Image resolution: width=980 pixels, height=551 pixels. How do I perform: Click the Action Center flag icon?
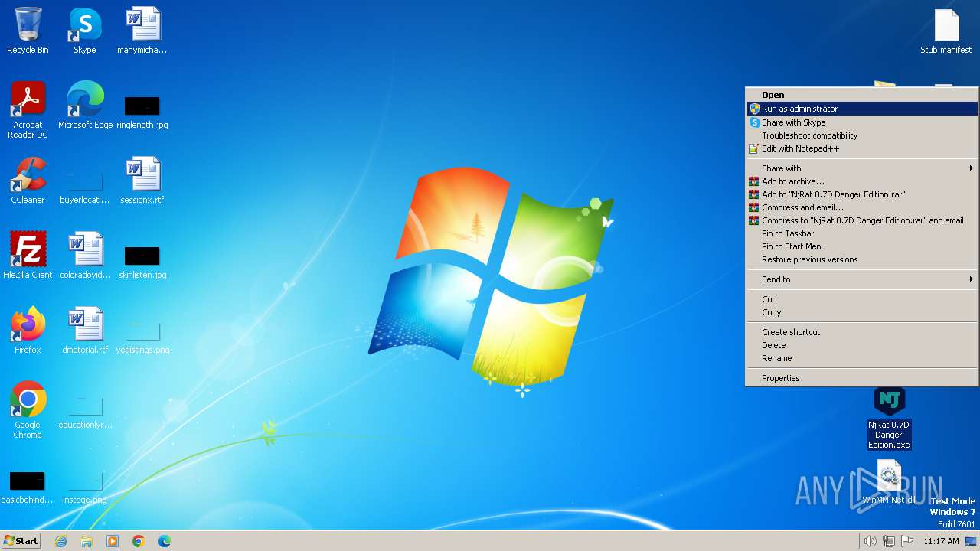click(x=907, y=541)
